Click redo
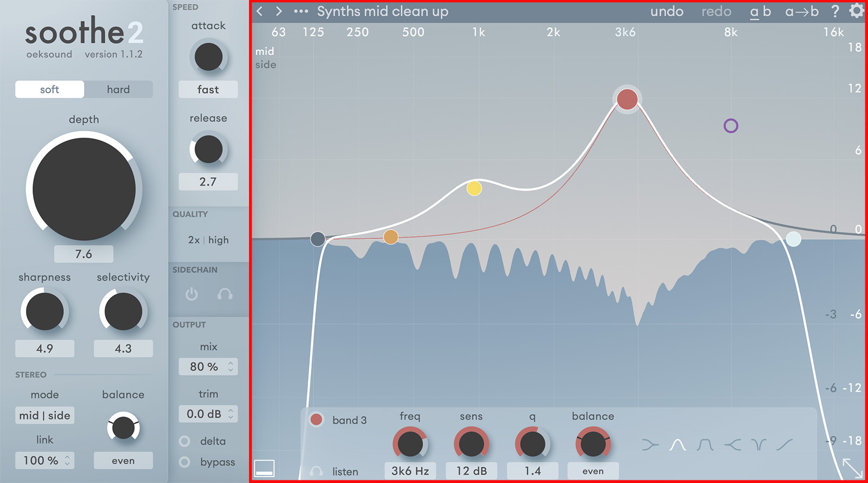The height and width of the screenshot is (483, 868). [x=716, y=11]
